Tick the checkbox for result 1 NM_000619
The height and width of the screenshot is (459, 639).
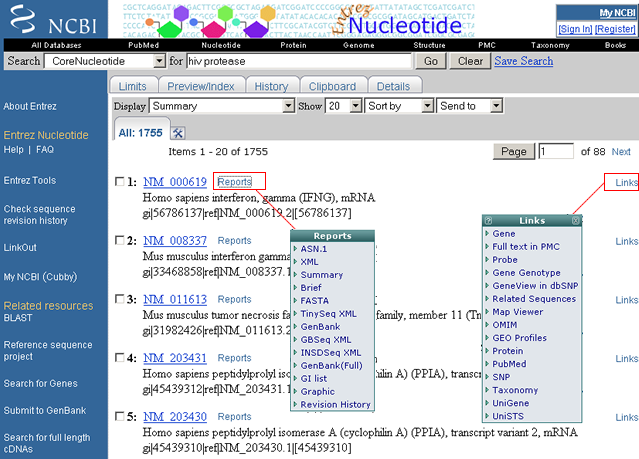coord(119,181)
